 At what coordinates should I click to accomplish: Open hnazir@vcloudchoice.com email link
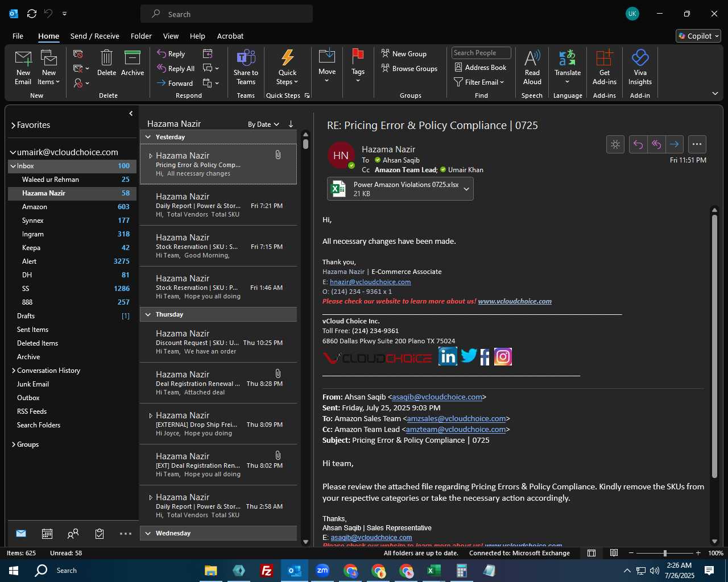click(x=370, y=282)
